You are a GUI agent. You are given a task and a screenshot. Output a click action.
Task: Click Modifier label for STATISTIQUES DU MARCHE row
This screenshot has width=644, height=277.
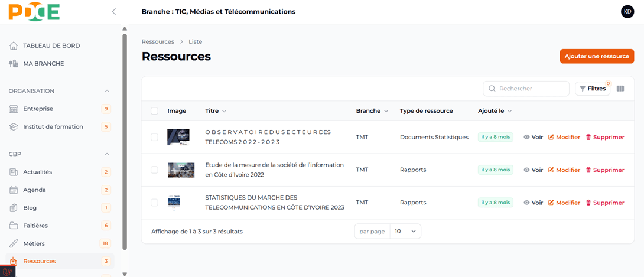point(568,203)
